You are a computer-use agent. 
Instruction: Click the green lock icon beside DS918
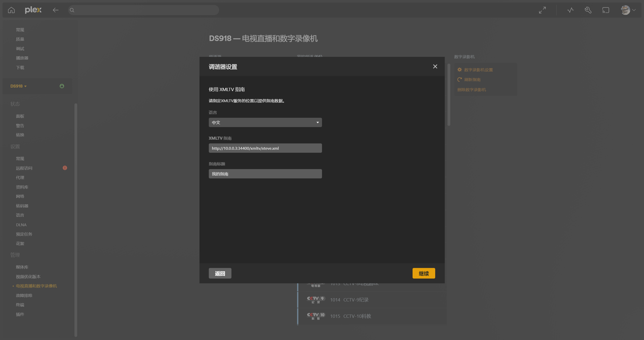(62, 86)
